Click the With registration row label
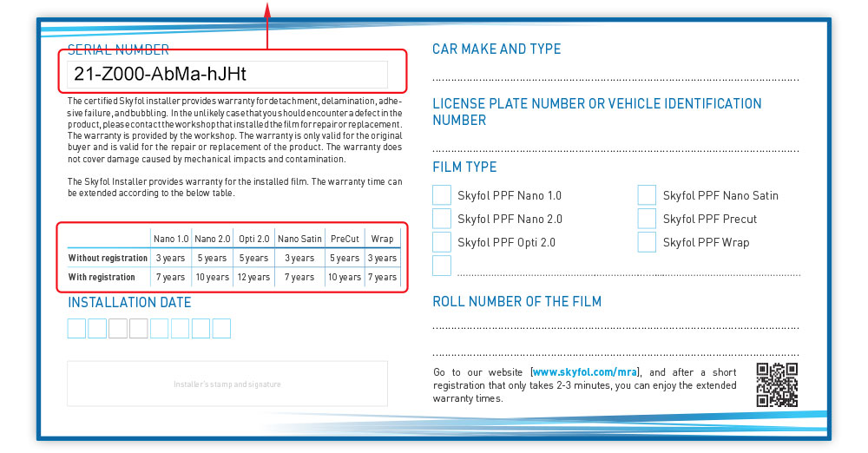This screenshot has height=453, width=868. (x=102, y=277)
